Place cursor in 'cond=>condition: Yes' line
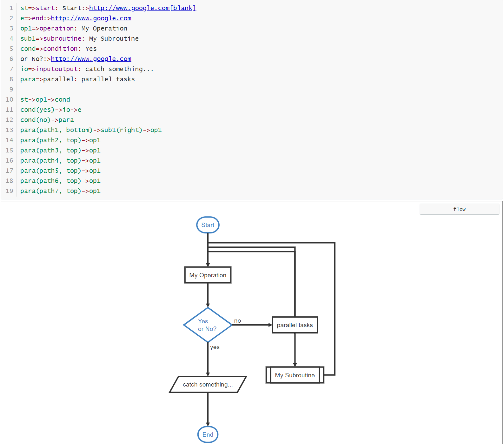 (58, 49)
